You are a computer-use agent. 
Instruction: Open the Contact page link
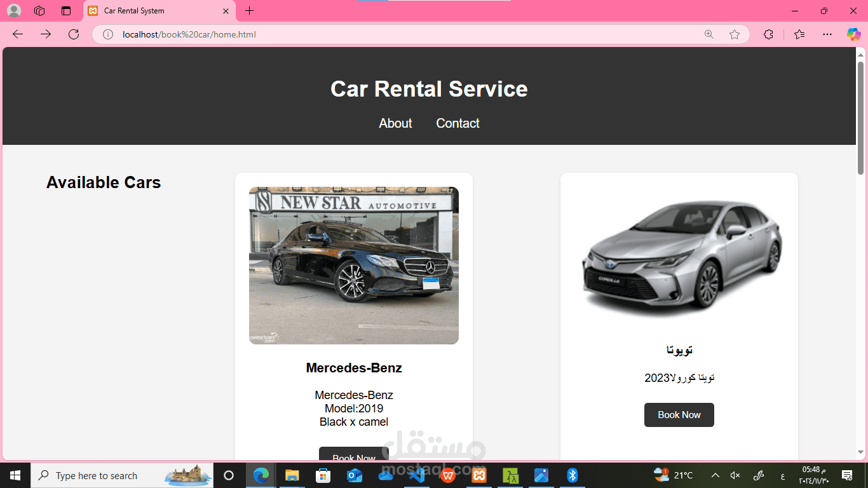(x=458, y=123)
